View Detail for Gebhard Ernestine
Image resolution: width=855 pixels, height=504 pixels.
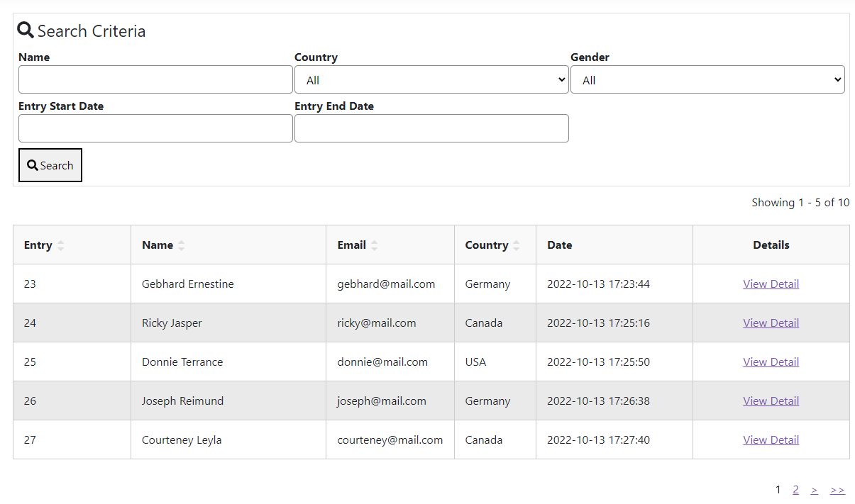pyautogui.click(x=771, y=284)
